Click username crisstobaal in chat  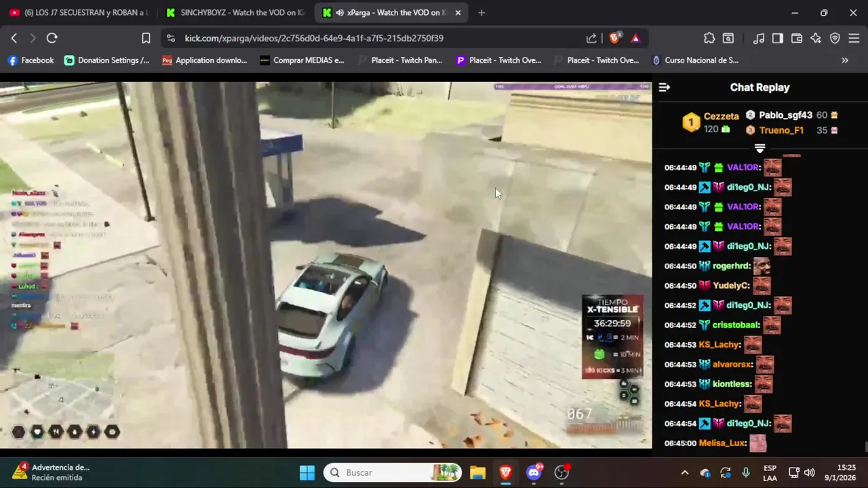click(736, 325)
